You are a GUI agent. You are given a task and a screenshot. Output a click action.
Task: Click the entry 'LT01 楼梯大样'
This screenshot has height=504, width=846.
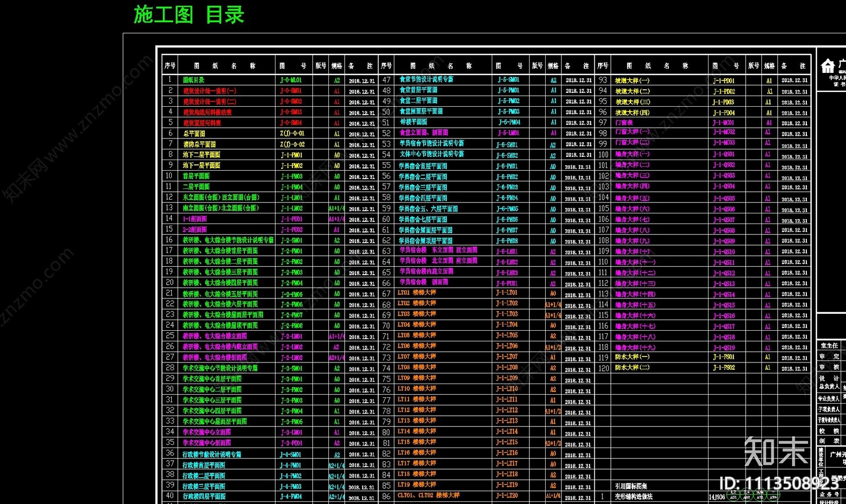(417, 292)
